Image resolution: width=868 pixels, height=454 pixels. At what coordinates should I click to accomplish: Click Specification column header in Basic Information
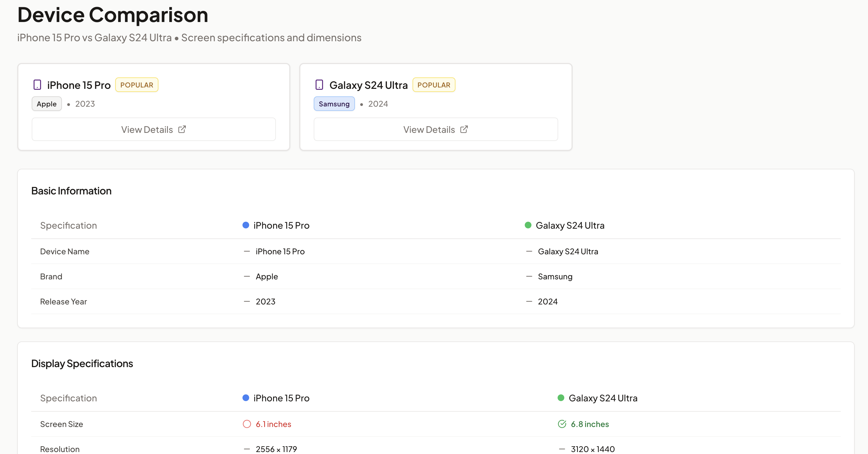pos(68,225)
